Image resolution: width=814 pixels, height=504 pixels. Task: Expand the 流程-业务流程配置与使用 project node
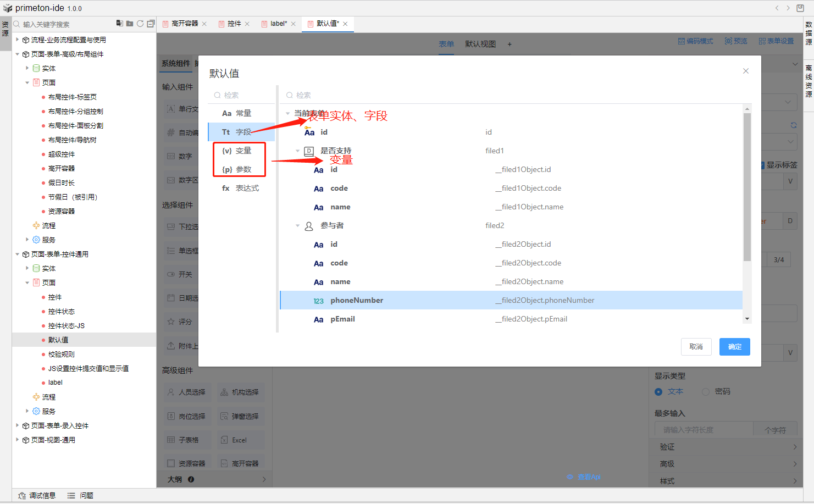pos(18,40)
